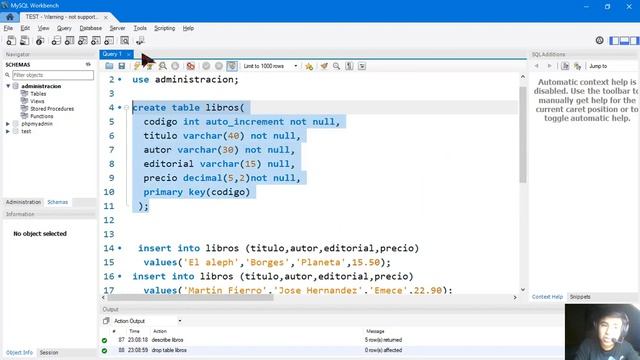Open the Server menu

118,28
